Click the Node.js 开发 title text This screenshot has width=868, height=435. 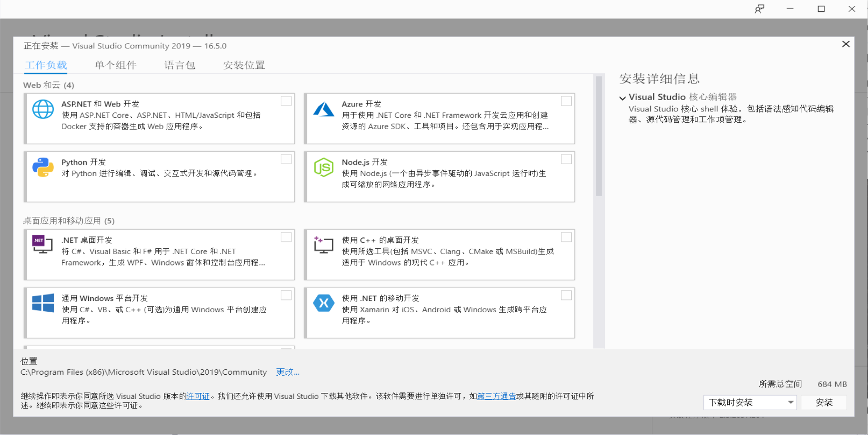tap(365, 162)
